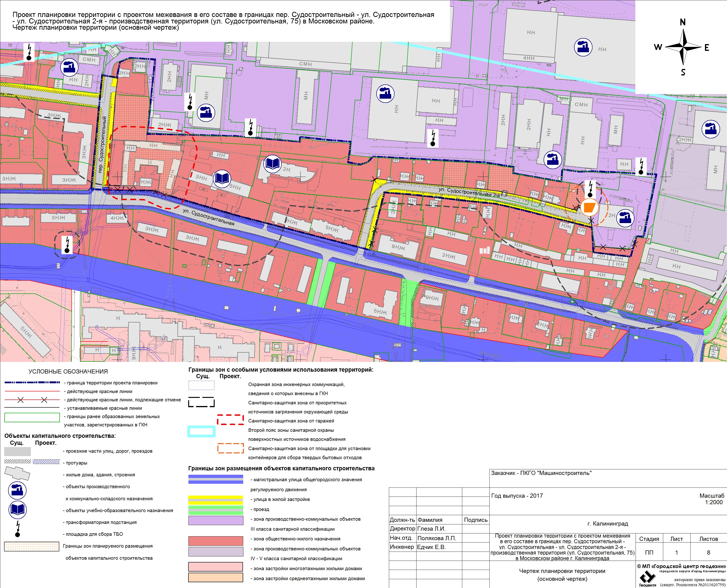
Task: Click the yellow residential street legend swatch
Action: pos(216,500)
